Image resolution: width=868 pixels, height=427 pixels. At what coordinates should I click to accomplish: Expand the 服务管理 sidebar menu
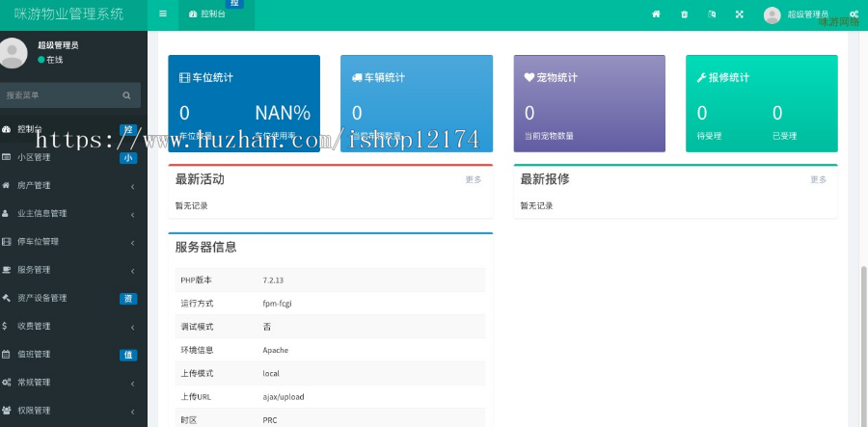(x=73, y=270)
